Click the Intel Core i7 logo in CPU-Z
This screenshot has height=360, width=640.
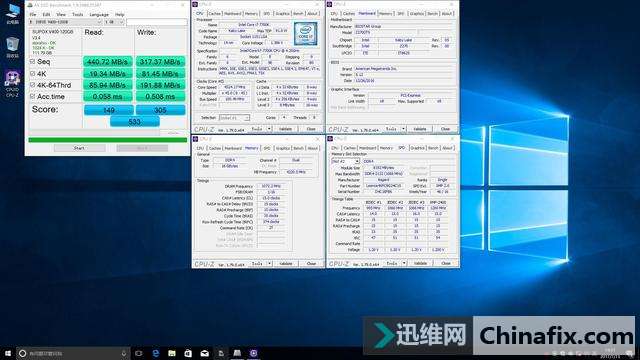305,33
